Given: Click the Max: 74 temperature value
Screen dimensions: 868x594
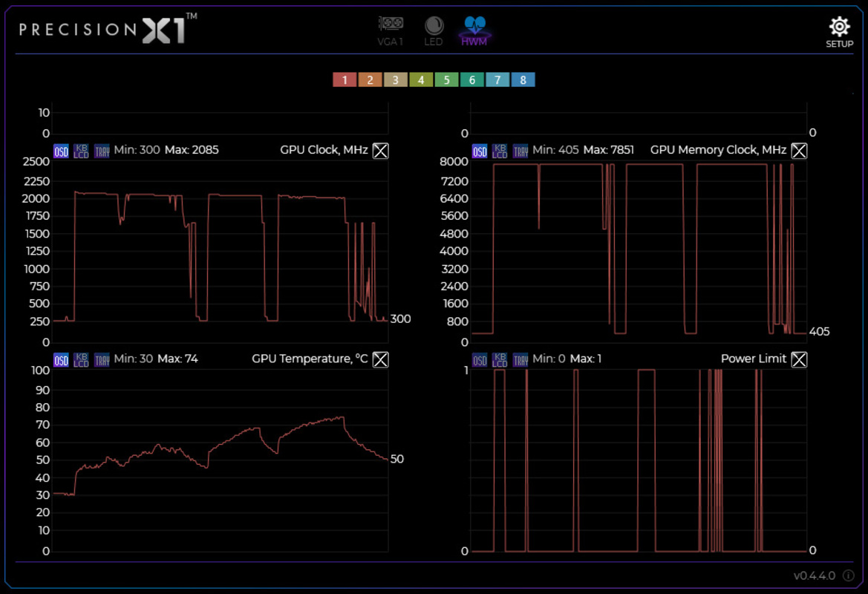Looking at the screenshot, I should (x=177, y=359).
